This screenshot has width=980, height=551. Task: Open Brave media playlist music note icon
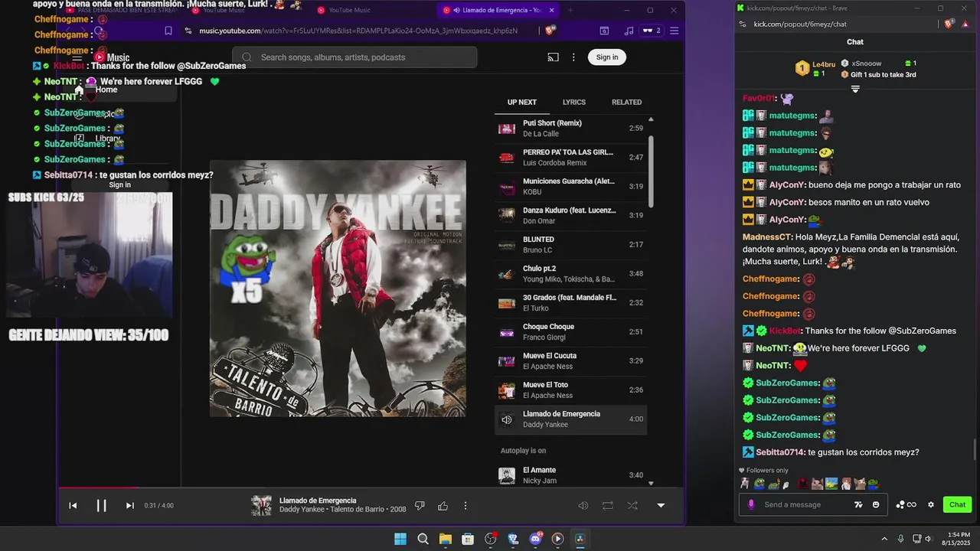629,31
